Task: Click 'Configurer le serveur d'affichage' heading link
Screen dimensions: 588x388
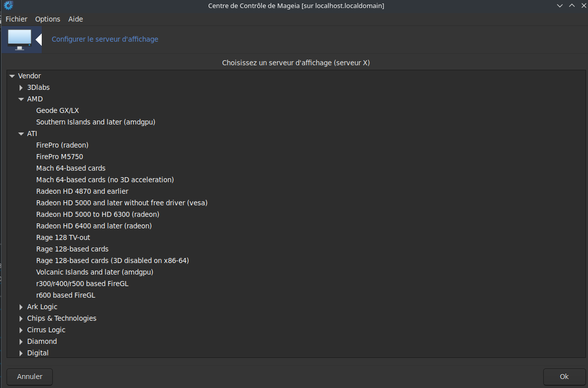Action: 105,39
